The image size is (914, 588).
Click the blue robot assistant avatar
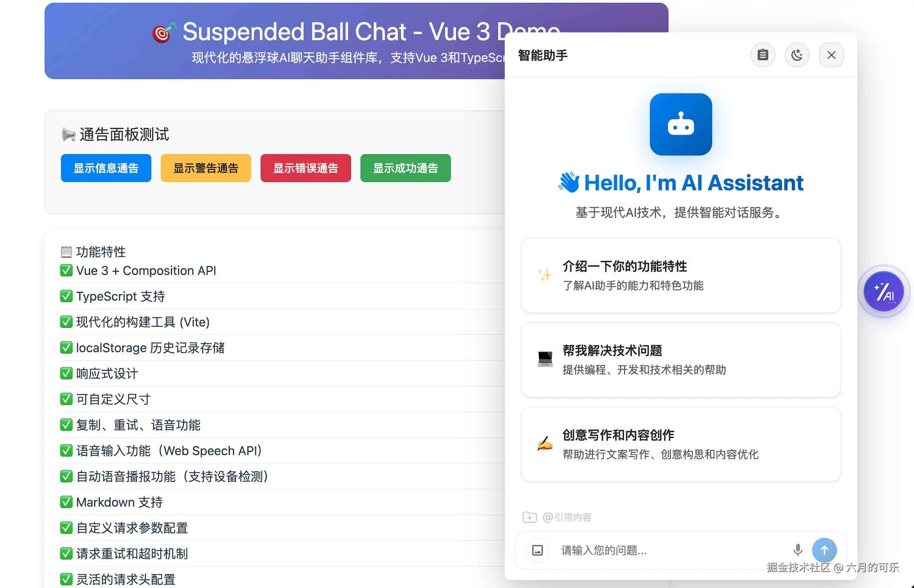point(680,125)
